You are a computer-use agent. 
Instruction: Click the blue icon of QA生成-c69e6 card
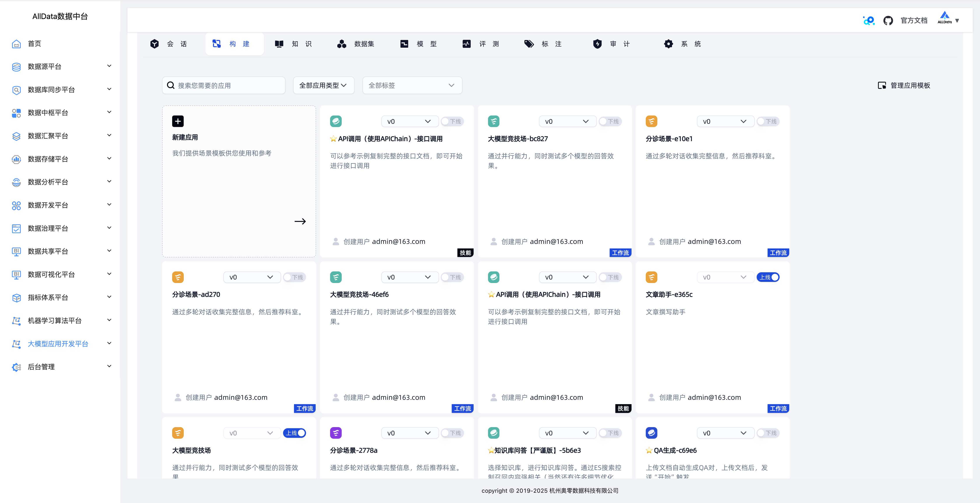651,433
